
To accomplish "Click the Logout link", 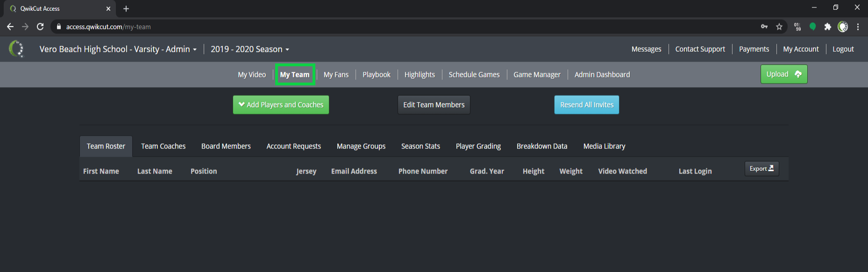I will [x=843, y=49].
